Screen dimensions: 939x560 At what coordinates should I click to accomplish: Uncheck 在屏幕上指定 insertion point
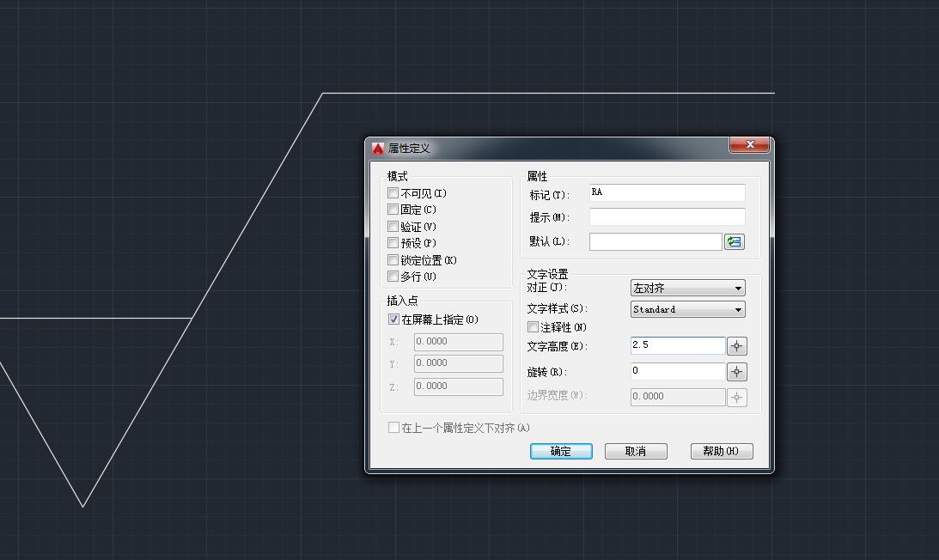coord(393,319)
